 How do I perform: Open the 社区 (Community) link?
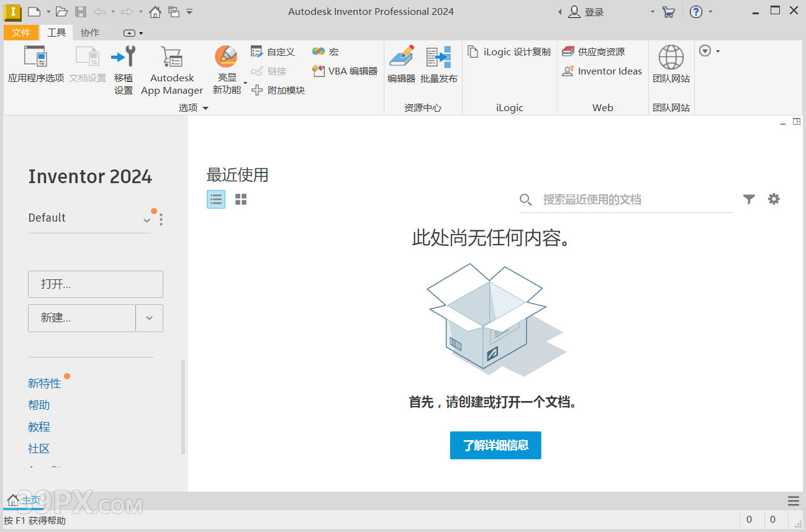pos(39,449)
